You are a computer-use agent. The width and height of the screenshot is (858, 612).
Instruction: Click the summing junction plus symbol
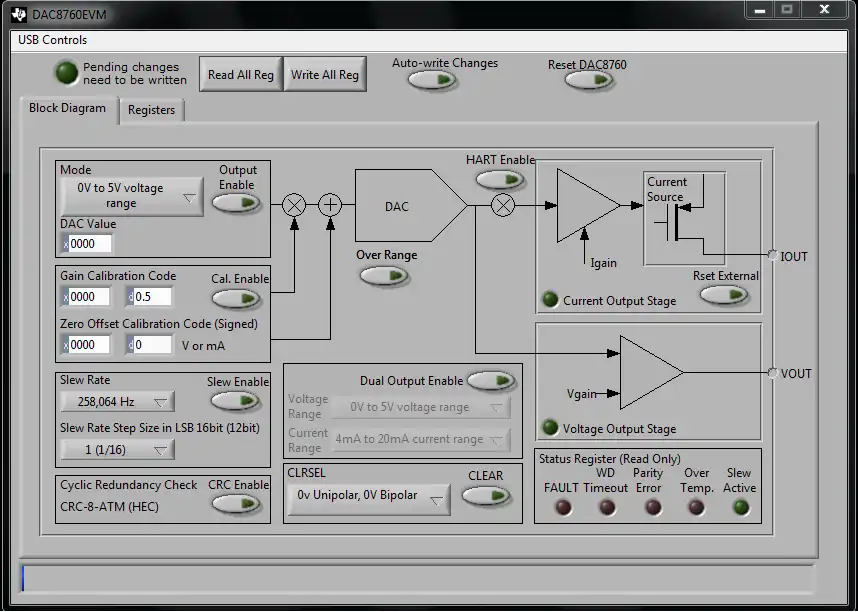point(330,205)
